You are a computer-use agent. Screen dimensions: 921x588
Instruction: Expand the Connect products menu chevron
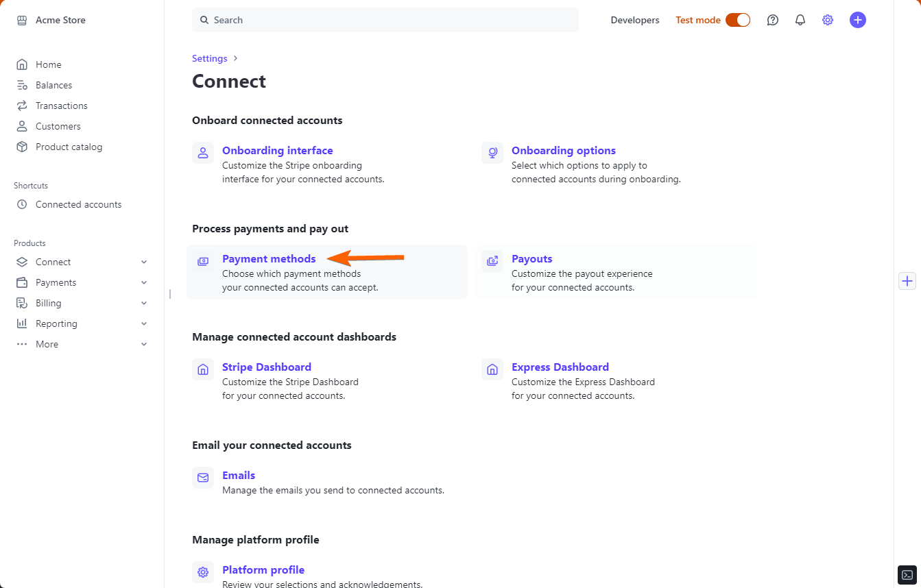coord(144,262)
